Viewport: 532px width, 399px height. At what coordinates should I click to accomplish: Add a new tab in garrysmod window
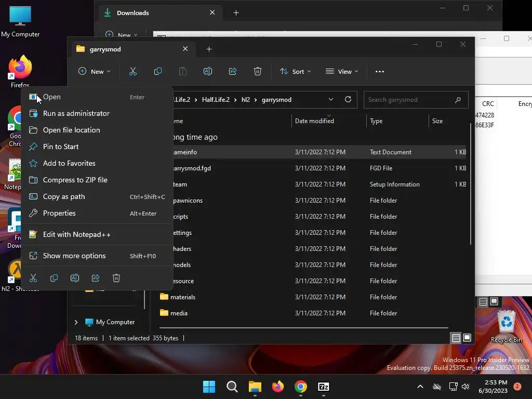(209, 49)
